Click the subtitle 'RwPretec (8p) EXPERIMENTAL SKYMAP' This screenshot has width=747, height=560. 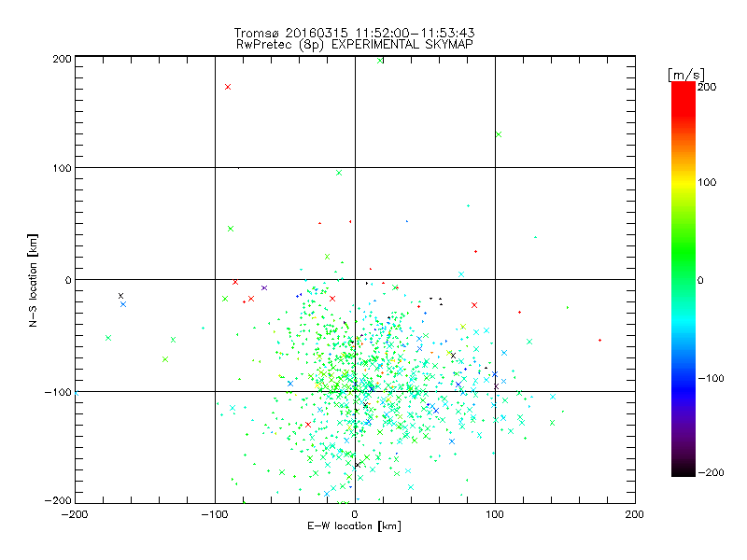pos(355,45)
